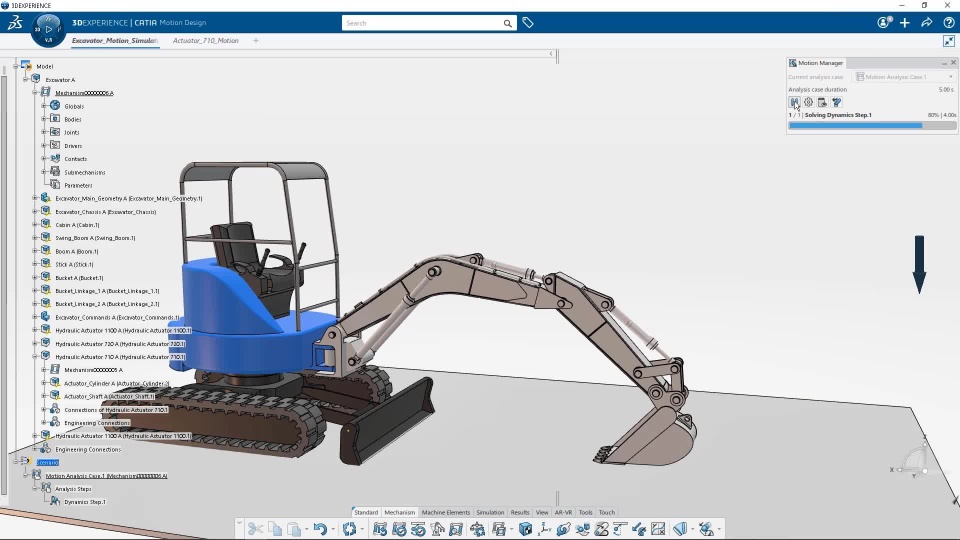Open the solver settings gear in Motion Manager
This screenshot has width=960, height=540.
coord(808,102)
